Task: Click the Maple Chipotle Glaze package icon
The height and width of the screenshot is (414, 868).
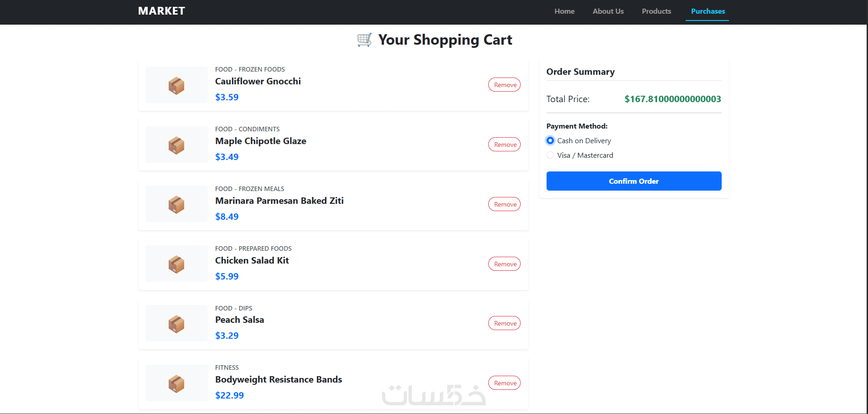Action: tap(176, 145)
